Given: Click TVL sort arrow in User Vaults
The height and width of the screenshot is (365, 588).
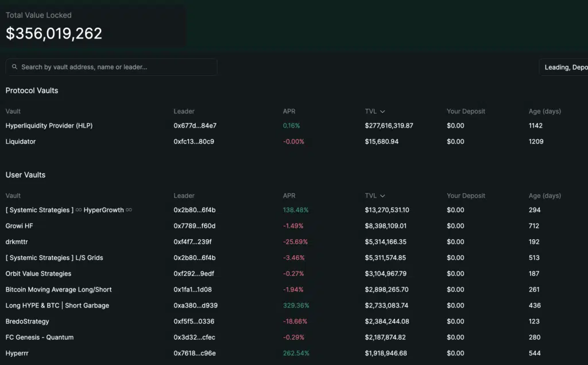Looking at the screenshot, I should (382, 196).
